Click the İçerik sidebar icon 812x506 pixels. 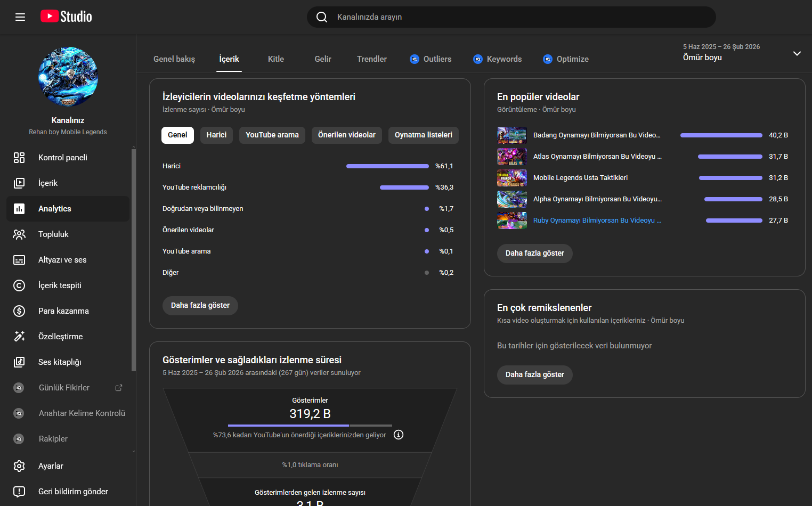point(19,183)
